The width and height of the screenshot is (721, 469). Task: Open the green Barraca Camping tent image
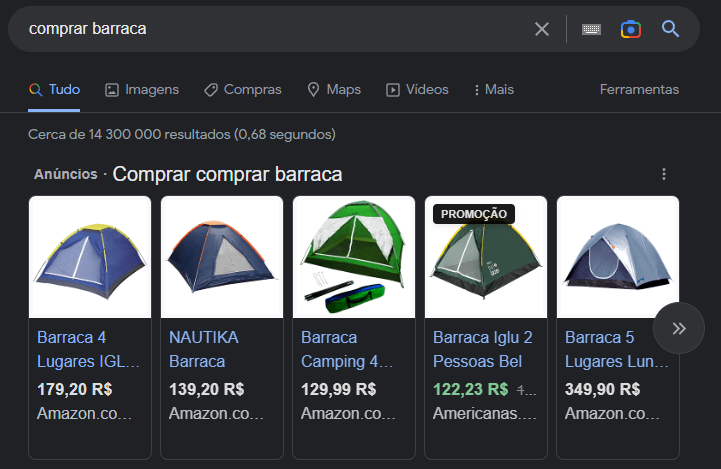point(354,257)
